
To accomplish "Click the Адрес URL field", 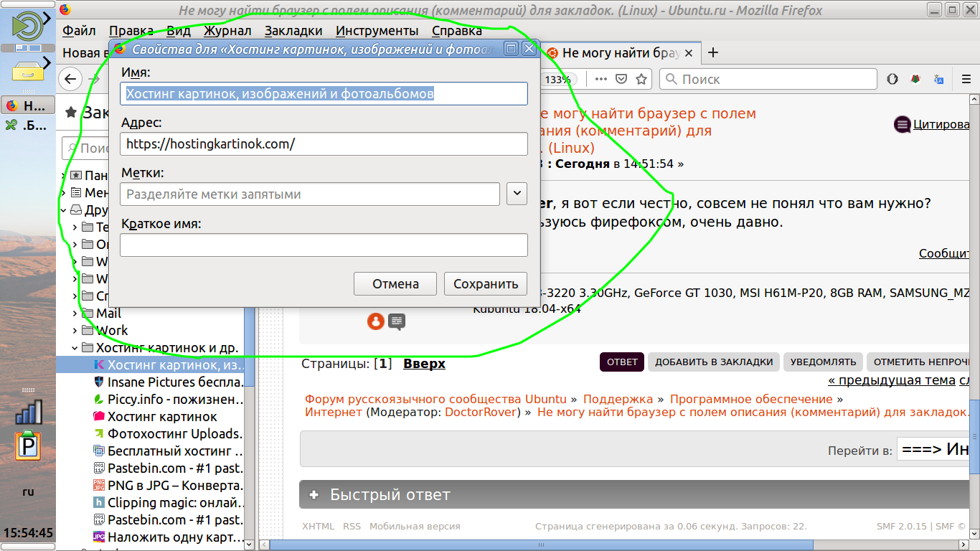I will coord(324,143).
